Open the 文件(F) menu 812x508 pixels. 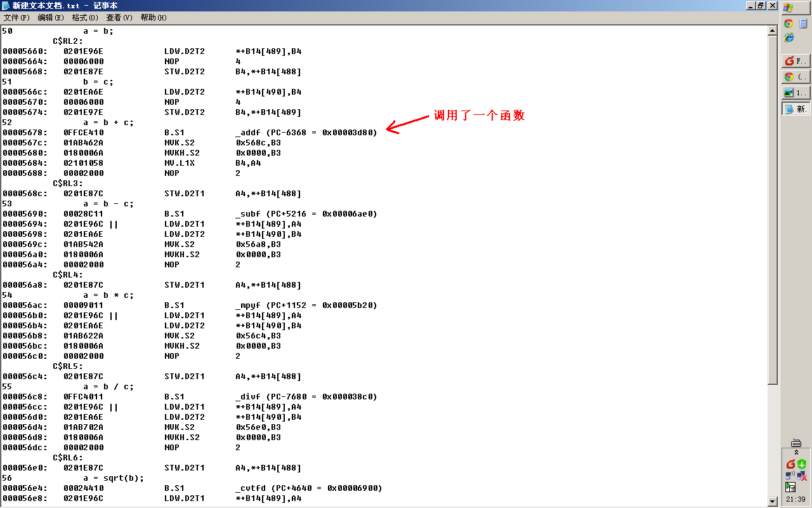click(16, 18)
